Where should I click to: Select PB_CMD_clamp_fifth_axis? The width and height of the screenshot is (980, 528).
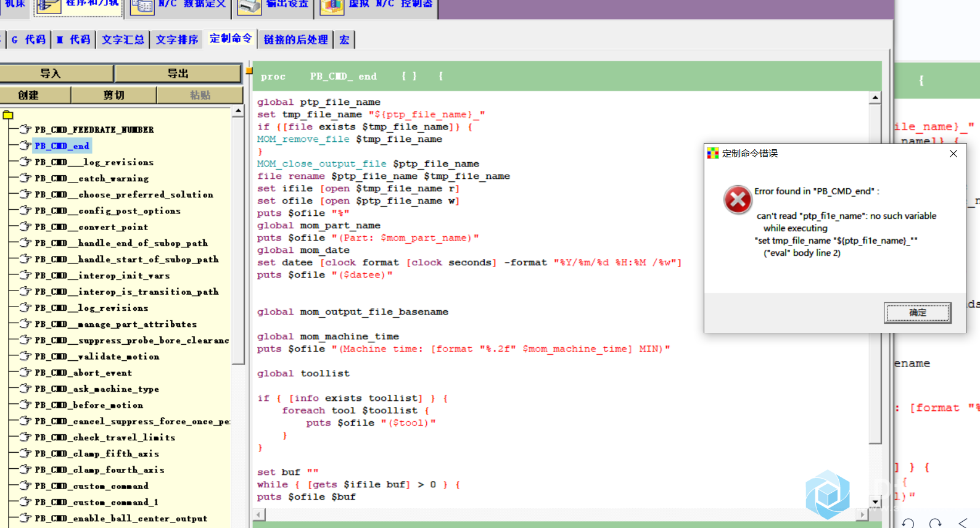pos(97,453)
